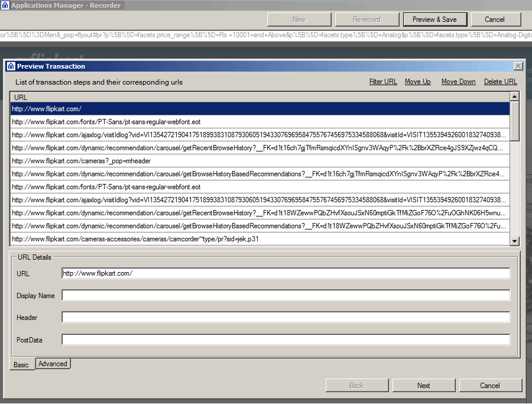Switch to the Basic tab
The height and width of the screenshot is (404, 532).
pyautogui.click(x=21, y=365)
